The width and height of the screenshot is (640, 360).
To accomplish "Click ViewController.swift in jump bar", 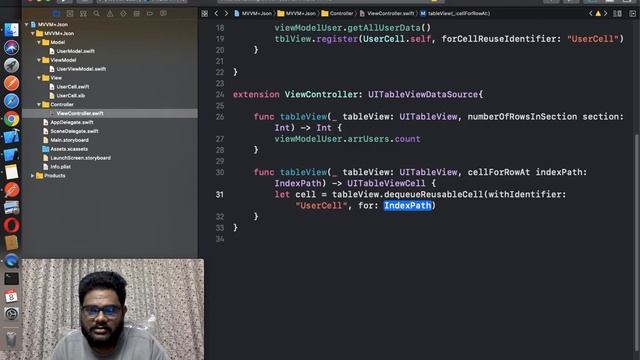I will pos(387,13).
